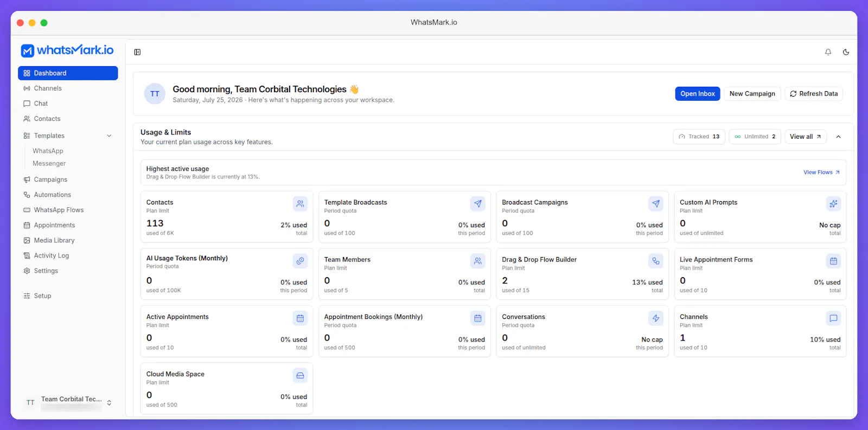Open WhatsApp Flows in the sidebar
This screenshot has width=868, height=430.
(68, 210)
